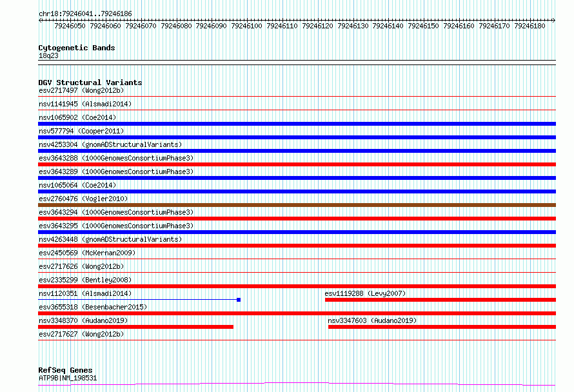Click the nsv577794 (Cooper2011) variant label
Image resolution: width=574 pixels, height=392 pixels.
click(x=81, y=131)
